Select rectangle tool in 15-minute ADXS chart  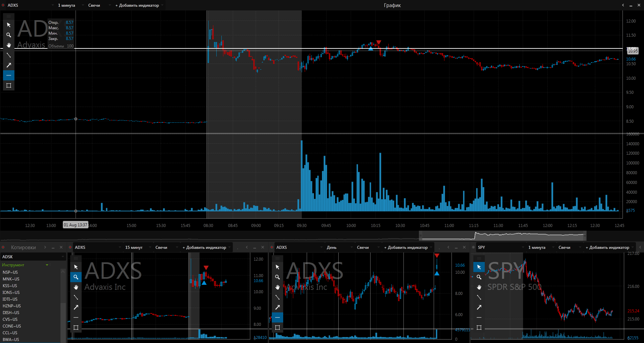[76, 328]
